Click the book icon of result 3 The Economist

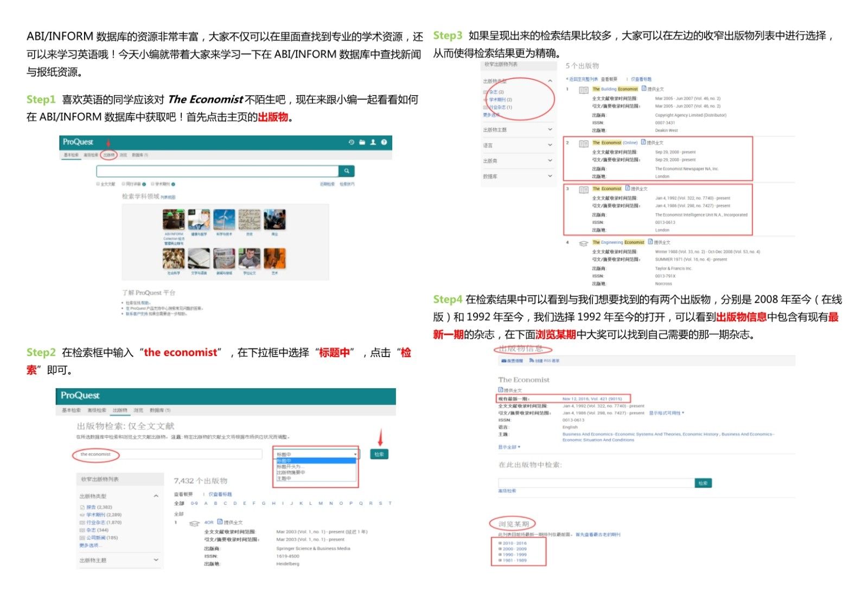[x=583, y=189]
